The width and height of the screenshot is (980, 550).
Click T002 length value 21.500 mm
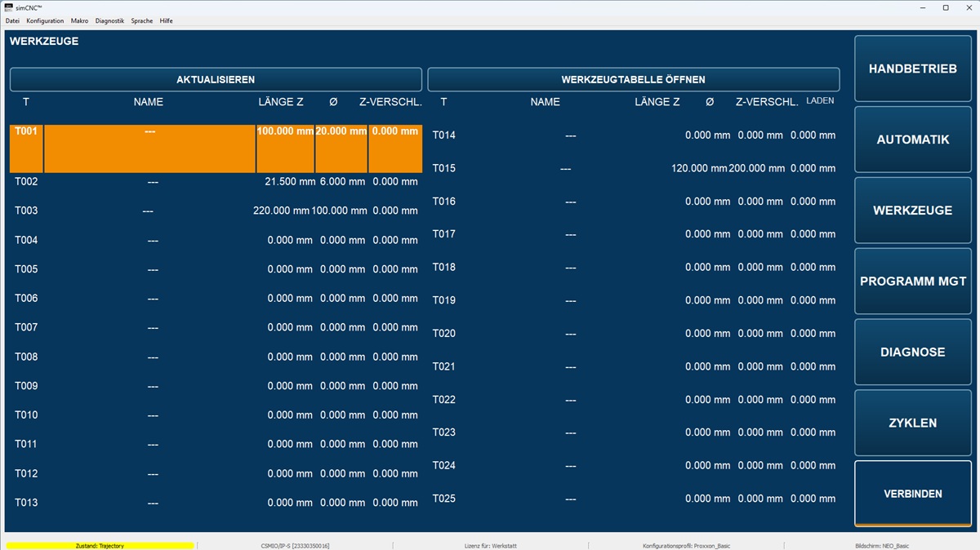coord(289,181)
